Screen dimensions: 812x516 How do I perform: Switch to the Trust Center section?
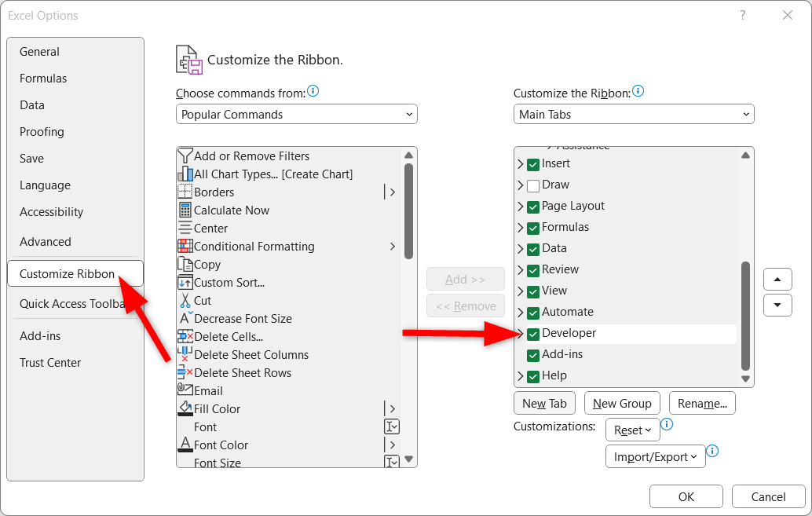click(x=50, y=363)
